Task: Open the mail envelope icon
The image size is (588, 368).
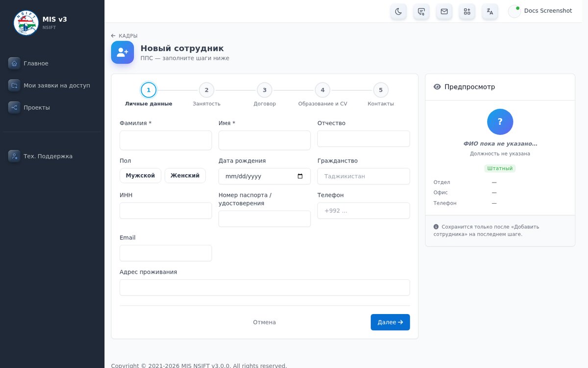Action: 444,11
